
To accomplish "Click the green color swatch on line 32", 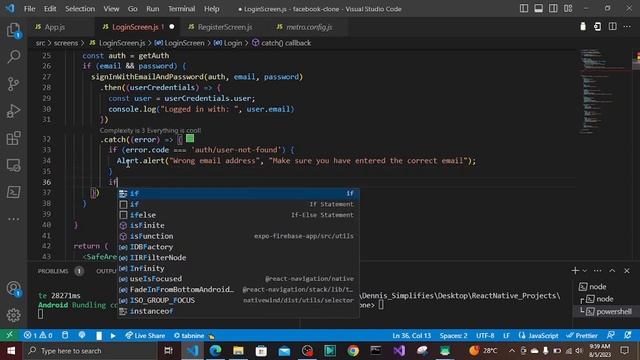I will tap(190, 138).
